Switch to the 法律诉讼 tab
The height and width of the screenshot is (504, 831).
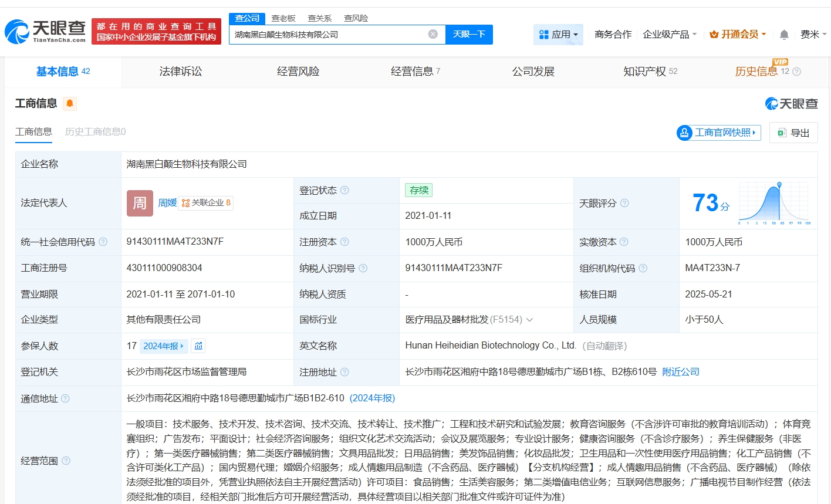[x=180, y=72]
